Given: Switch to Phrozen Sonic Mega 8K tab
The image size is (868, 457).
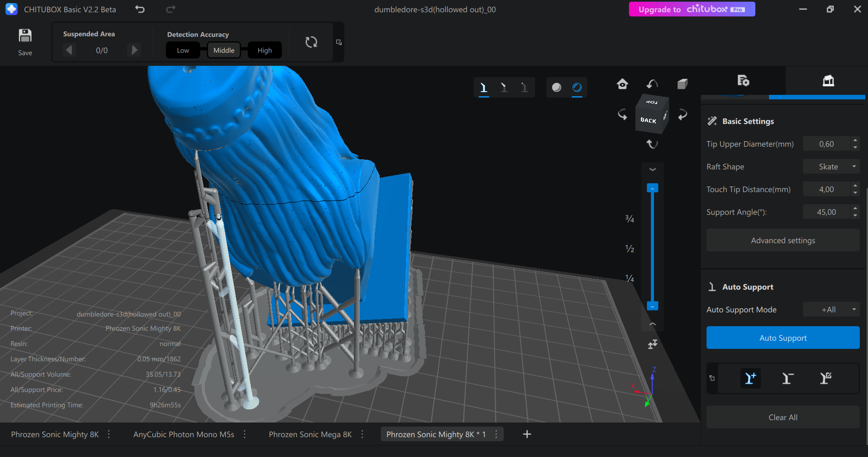Looking at the screenshot, I should point(310,434).
